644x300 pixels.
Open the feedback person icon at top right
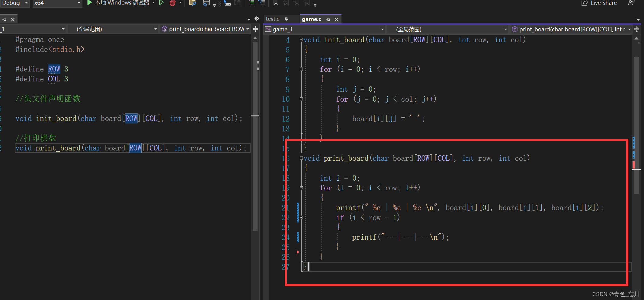pos(631,3)
